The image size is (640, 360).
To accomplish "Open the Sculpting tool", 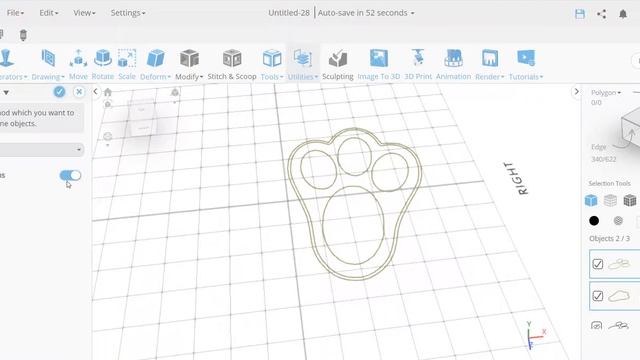I will pyautogui.click(x=338, y=64).
